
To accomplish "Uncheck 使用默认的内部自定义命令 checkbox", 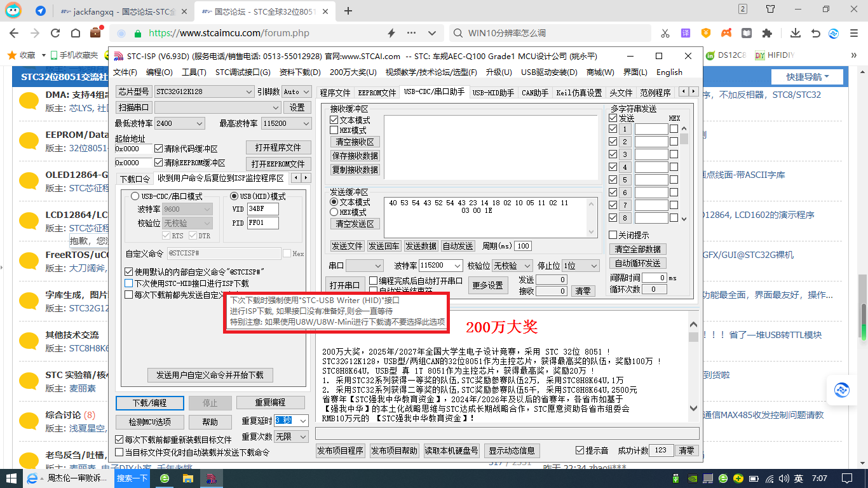I will [129, 272].
